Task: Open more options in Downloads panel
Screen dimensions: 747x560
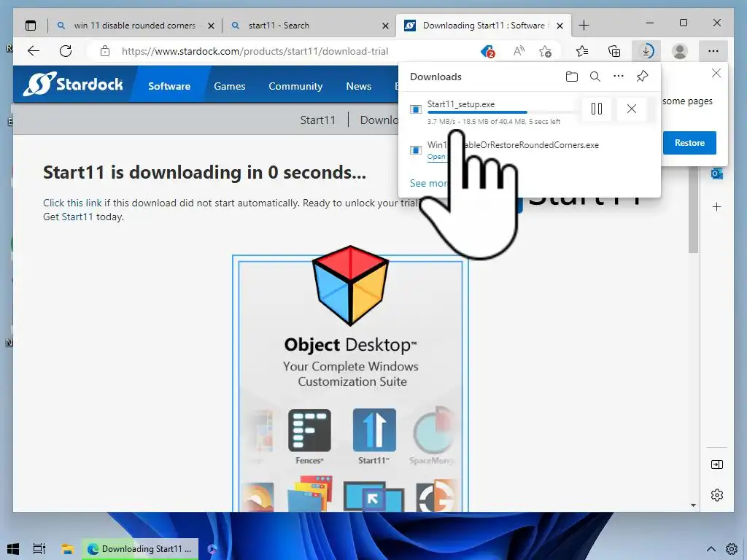Action: (619, 77)
